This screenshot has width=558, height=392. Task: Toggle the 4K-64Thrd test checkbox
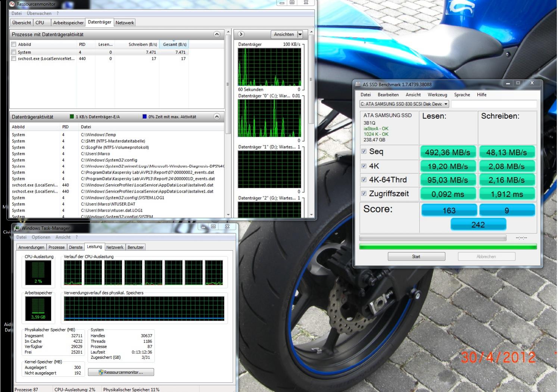(x=364, y=180)
